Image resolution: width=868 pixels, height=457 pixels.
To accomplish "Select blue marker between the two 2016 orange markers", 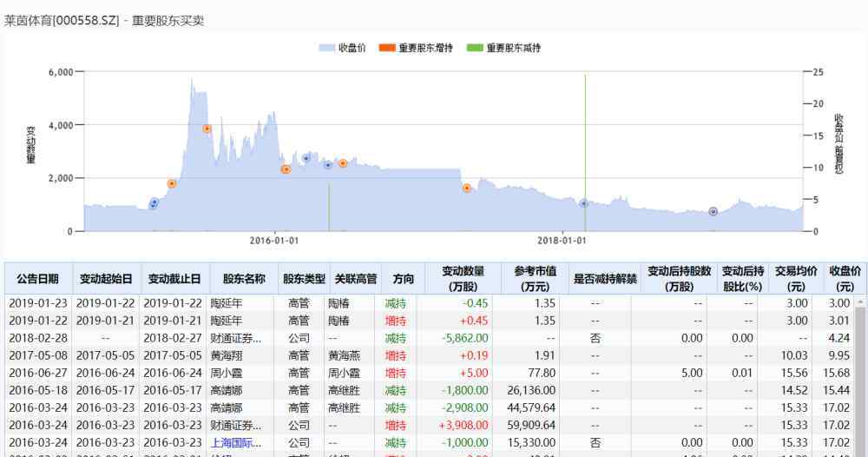I will [306, 158].
